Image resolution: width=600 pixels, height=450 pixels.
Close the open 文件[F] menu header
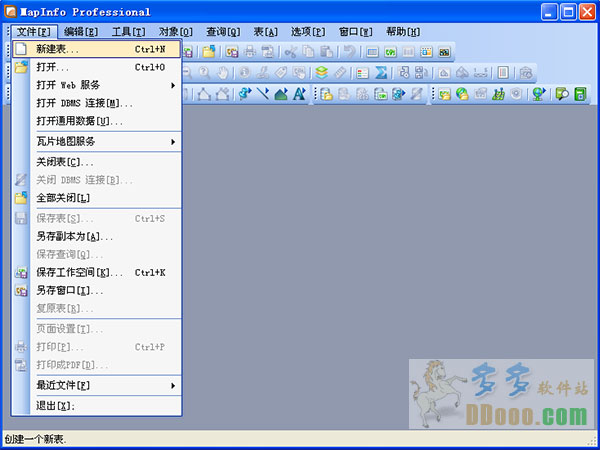(34, 31)
